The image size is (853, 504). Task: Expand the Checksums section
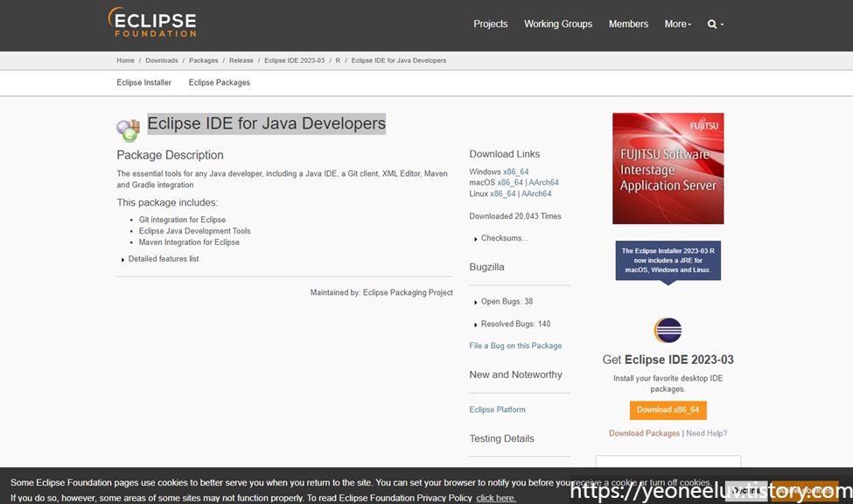tap(500, 238)
